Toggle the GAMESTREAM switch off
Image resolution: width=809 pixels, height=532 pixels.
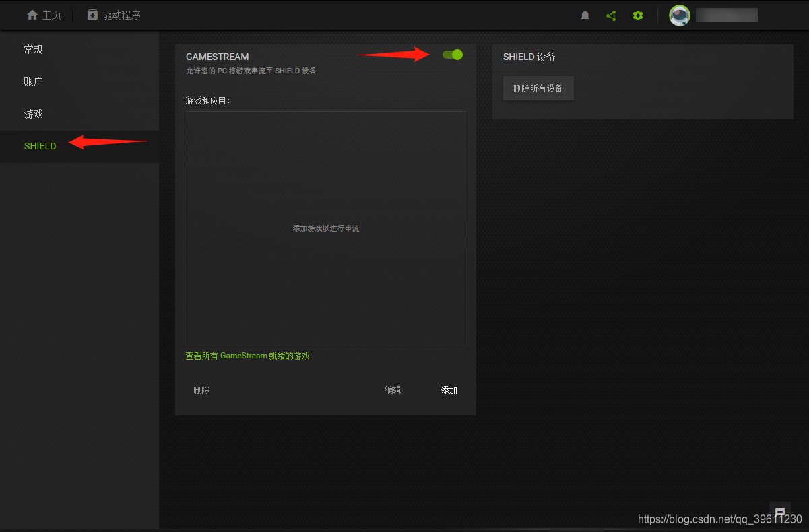pyautogui.click(x=453, y=55)
